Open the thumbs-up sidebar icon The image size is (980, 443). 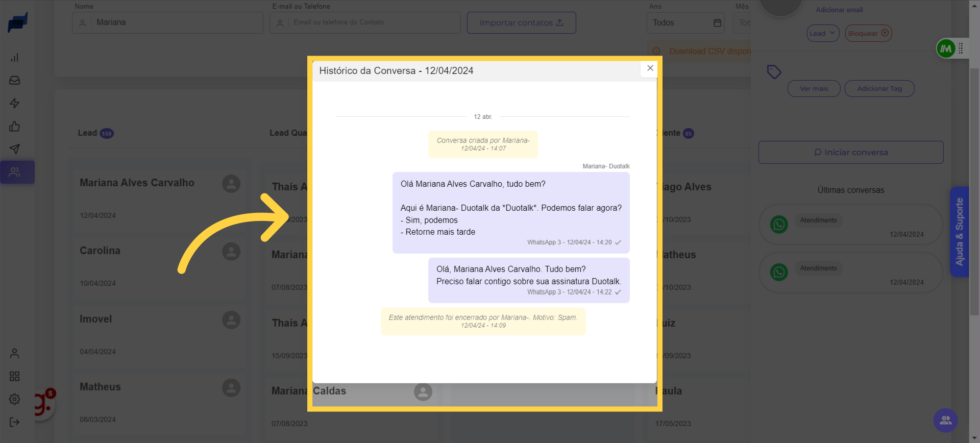tap(15, 127)
